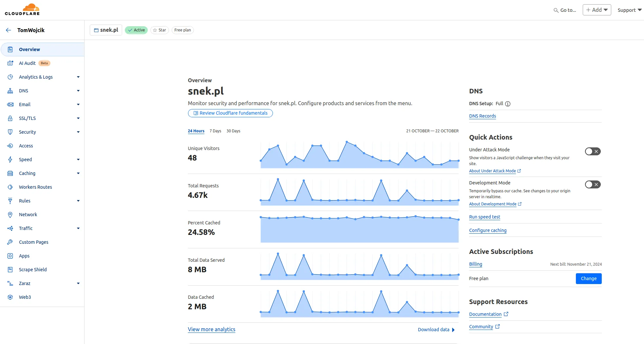The height and width of the screenshot is (344, 644).
Task: Click the Scrape Shield icon
Action: [x=10, y=270]
